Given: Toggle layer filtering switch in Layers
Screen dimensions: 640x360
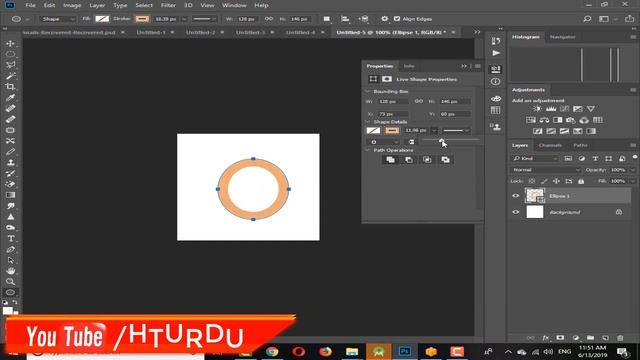Looking at the screenshot, I should coord(635,157).
